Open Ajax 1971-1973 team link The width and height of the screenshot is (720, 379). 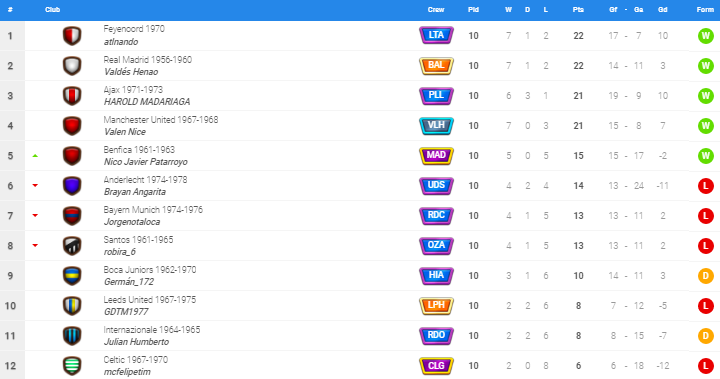point(133,90)
